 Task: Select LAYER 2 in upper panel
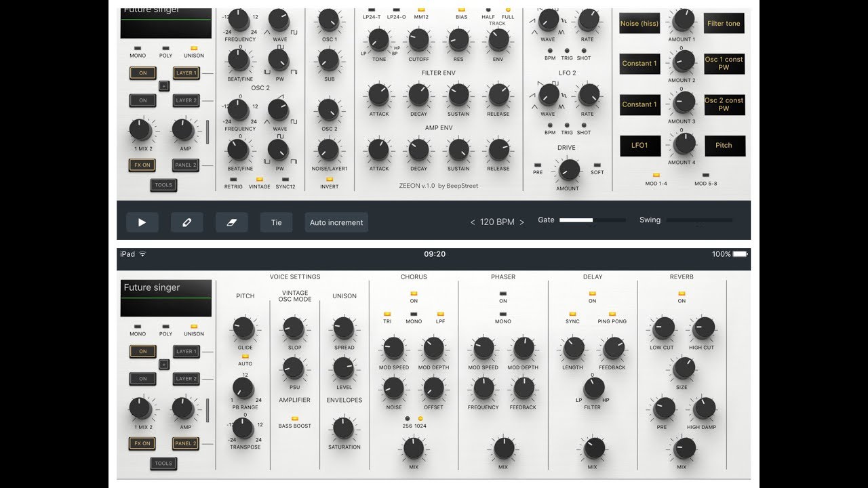(x=186, y=100)
